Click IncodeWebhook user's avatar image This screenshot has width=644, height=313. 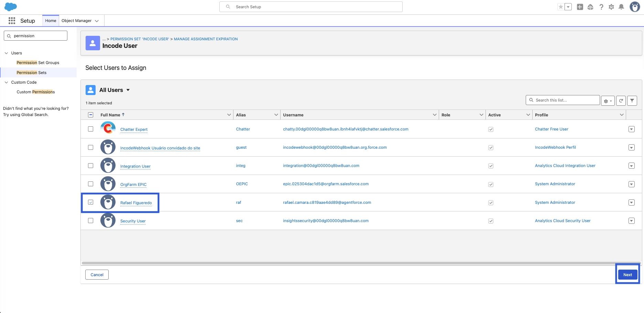(108, 147)
